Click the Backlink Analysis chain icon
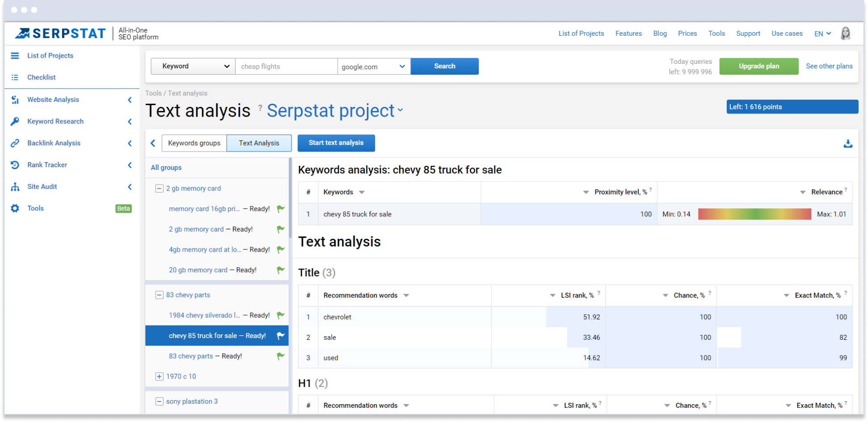This screenshot has height=422, width=868. click(x=15, y=143)
